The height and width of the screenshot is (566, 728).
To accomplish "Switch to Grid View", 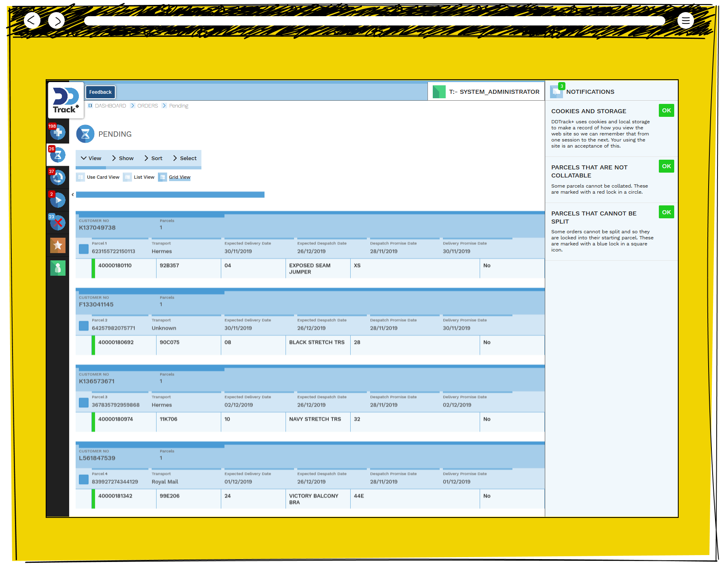I will (179, 177).
